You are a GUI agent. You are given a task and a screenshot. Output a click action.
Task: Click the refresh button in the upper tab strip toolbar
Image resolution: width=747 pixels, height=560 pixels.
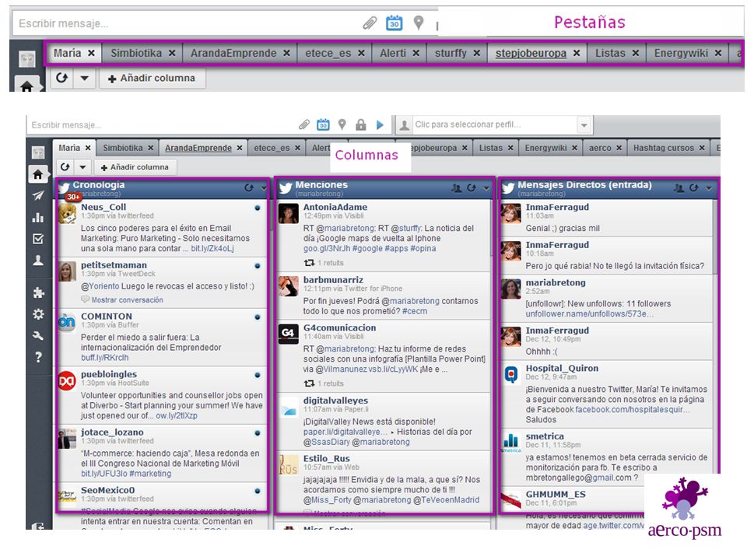tap(62, 78)
